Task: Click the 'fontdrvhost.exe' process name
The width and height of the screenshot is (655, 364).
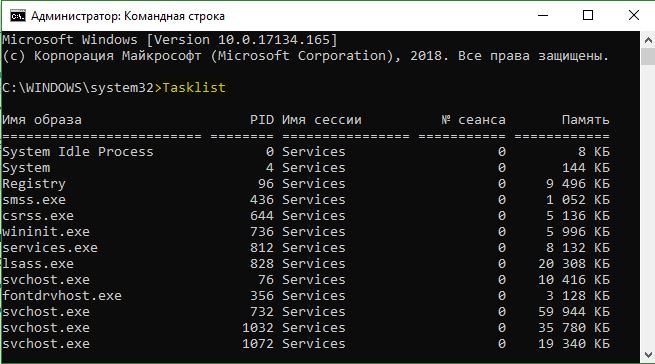Action: (62, 296)
